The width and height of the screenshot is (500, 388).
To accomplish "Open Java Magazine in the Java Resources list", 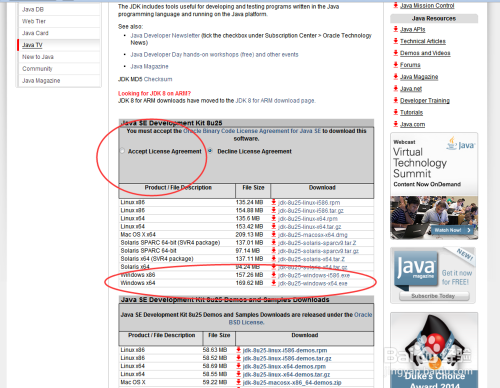I will pyautogui.click(x=419, y=77).
